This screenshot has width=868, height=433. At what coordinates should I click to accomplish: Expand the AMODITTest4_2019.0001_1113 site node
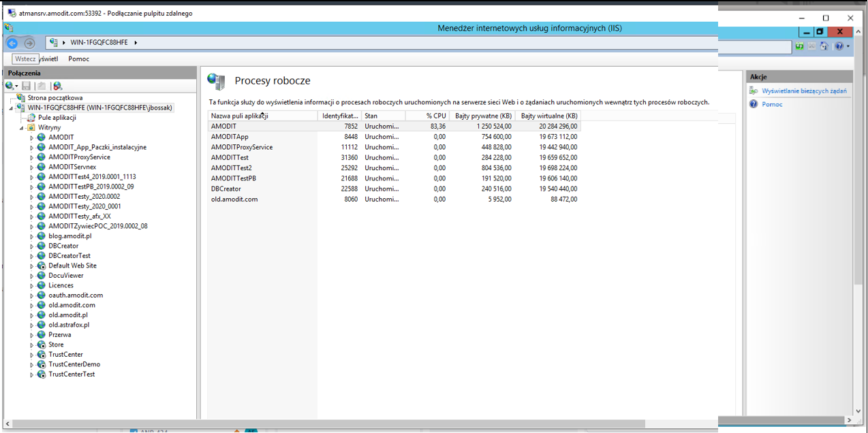point(31,177)
